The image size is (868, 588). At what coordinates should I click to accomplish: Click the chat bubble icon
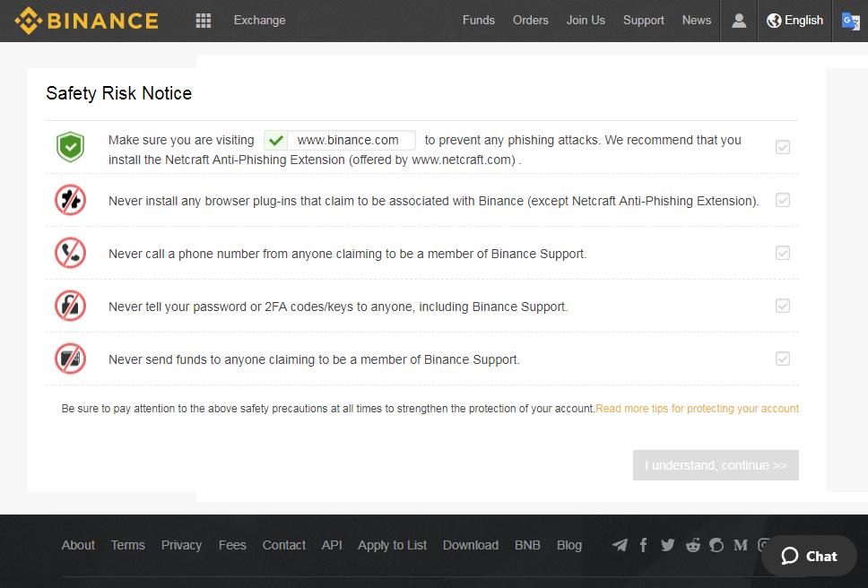click(x=790, y=556)
